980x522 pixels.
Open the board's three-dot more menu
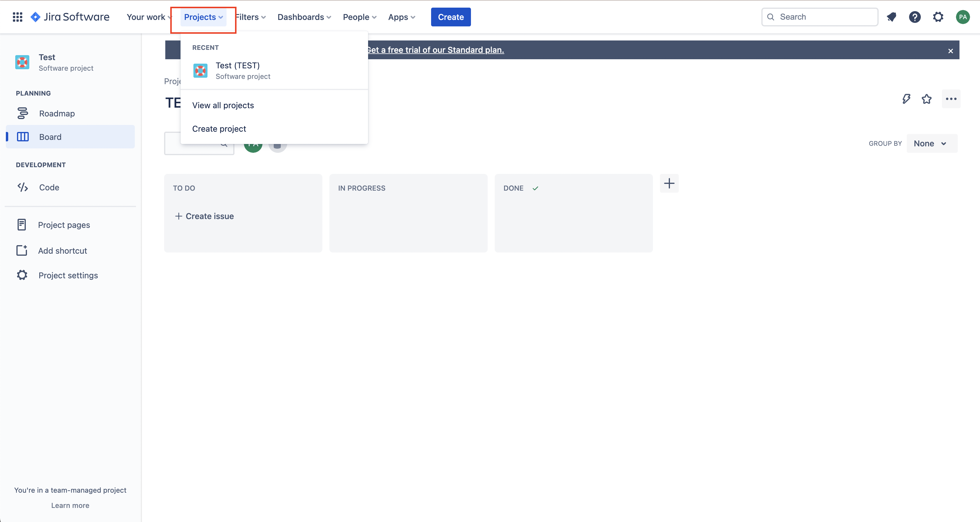tap(951, 99)
